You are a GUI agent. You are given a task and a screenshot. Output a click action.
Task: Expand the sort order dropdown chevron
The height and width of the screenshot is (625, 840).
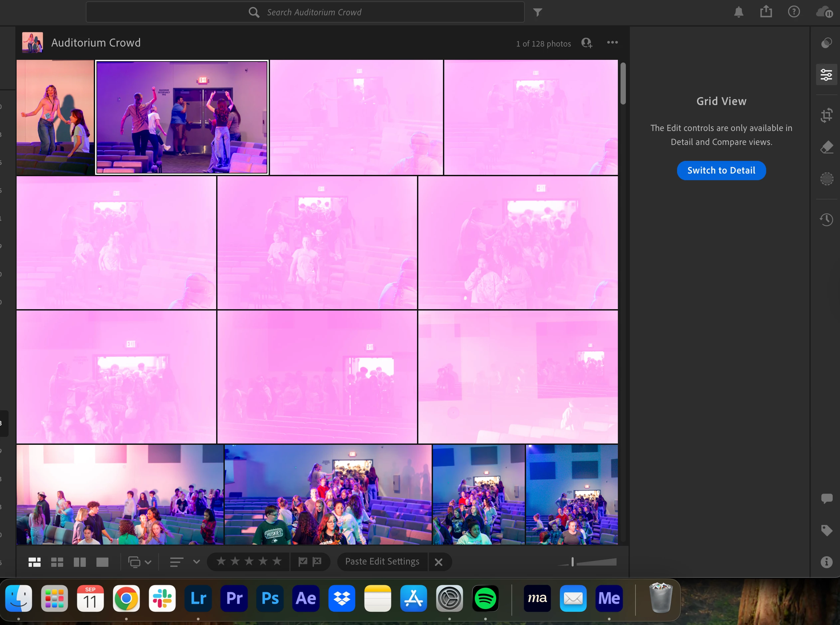pos(197,562)
